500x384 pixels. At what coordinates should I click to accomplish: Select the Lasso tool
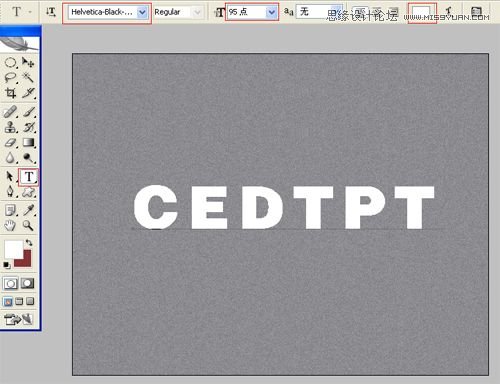click(11, 78)
